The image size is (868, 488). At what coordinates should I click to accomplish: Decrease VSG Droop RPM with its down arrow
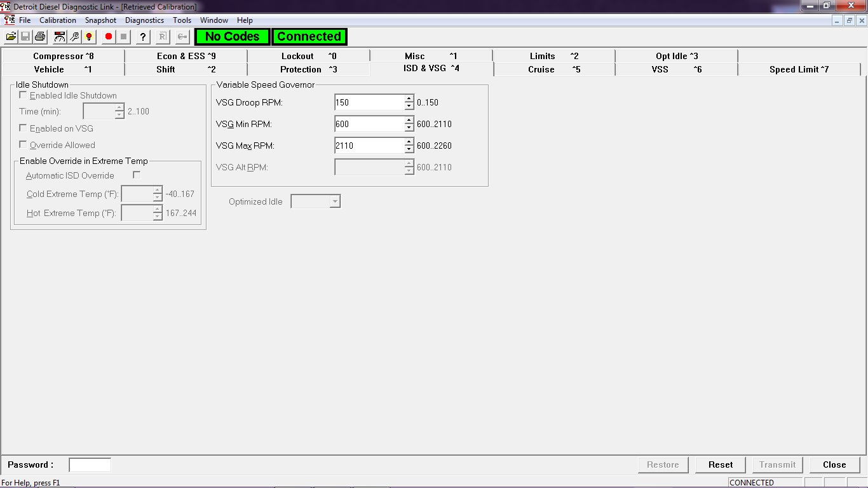tap(409, 105)
